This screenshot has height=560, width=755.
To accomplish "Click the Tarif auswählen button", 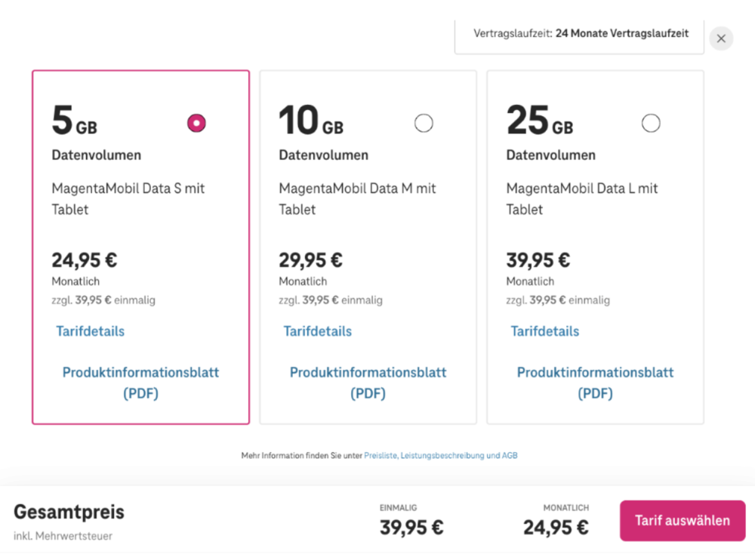I will pyautogui.click(x=682, y=520).
